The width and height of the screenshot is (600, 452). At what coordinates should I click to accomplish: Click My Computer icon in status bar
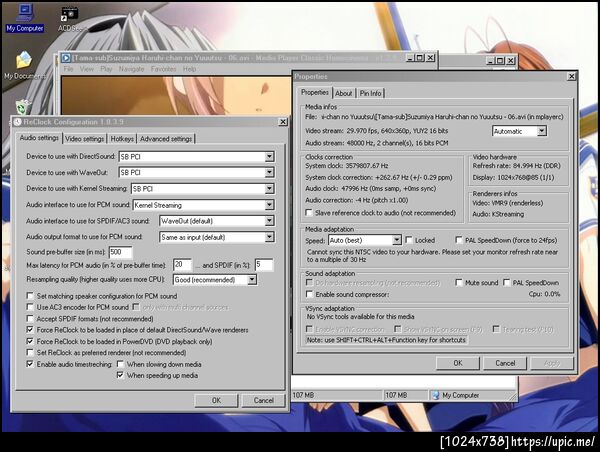click(x=435, y=395)
